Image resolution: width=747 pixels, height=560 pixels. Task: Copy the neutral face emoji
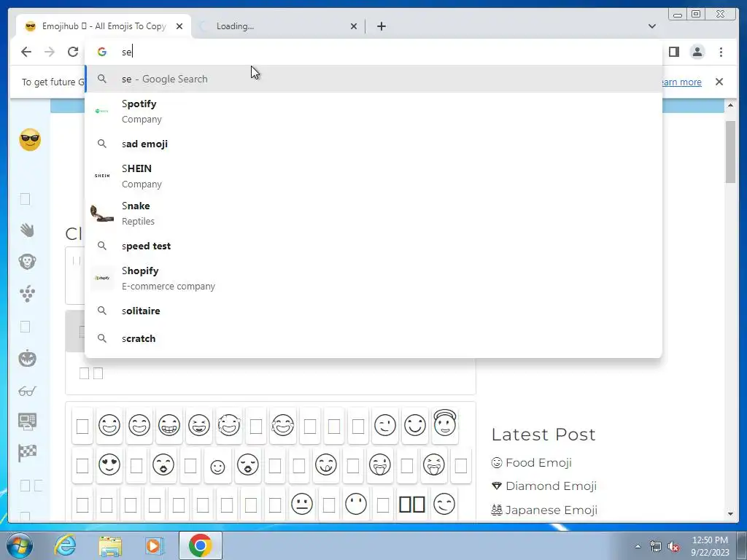[x=301, y=505]
